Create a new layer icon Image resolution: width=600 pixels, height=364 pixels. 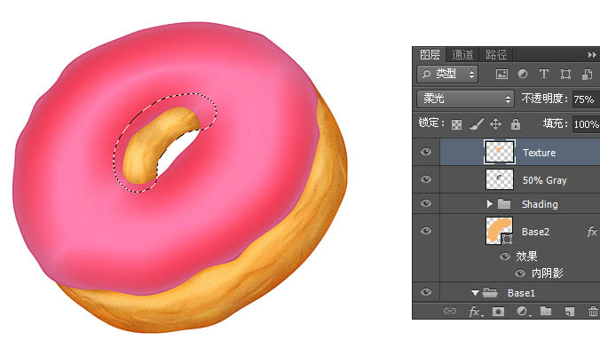pyautogui.click(x=570, y=312)
